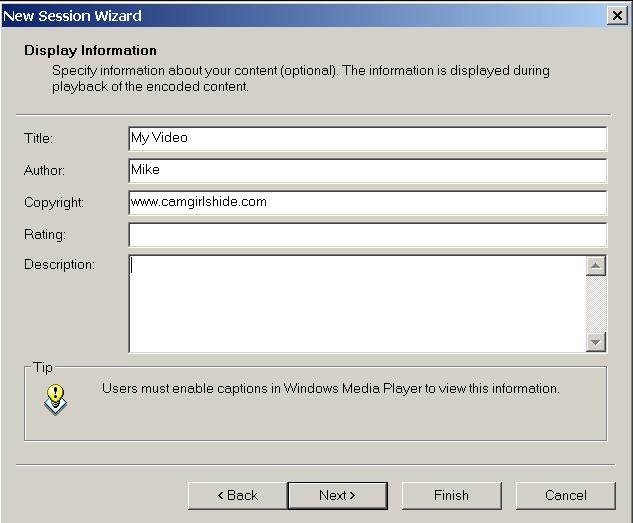Image resolution: width=633 pixels, height=523 pixels.
Task: Advance the wizard with Next button
Action: [x=337, y=496]
